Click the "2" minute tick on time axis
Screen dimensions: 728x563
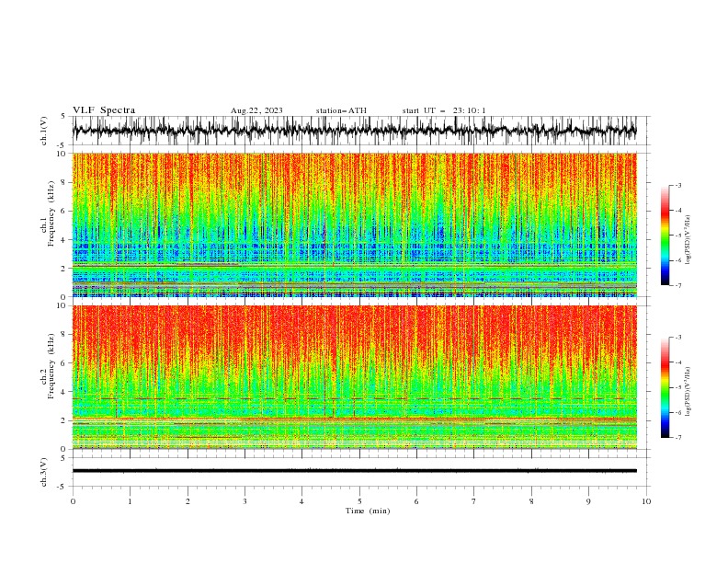click(188, 501)
